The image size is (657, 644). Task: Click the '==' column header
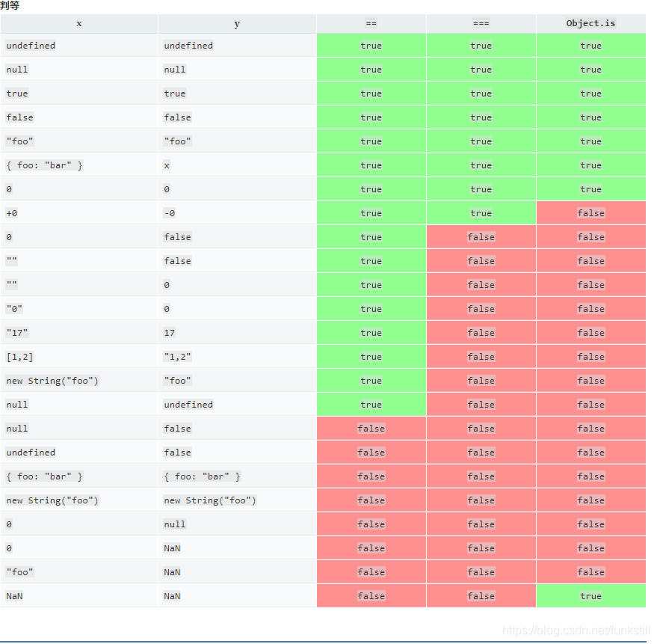371,23
